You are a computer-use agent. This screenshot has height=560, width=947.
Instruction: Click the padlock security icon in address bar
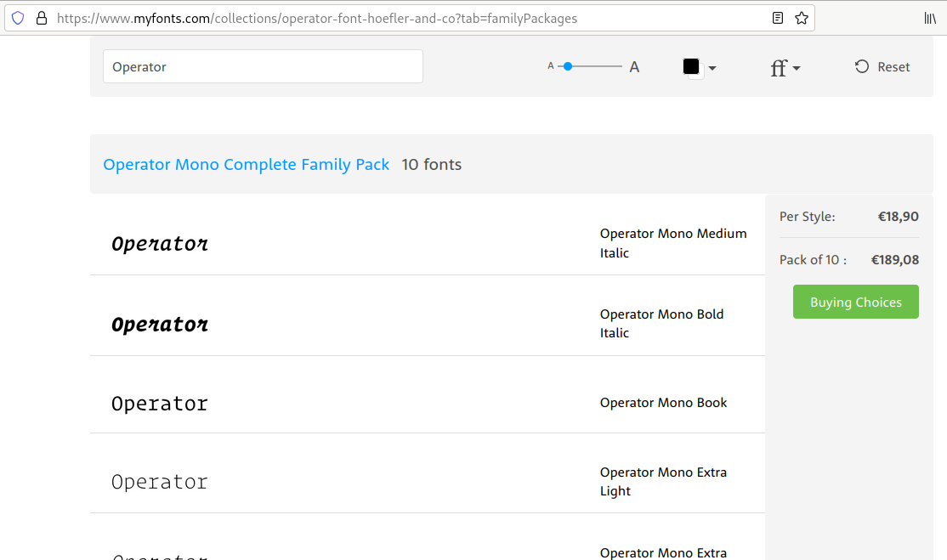click(x=41, y=17)
